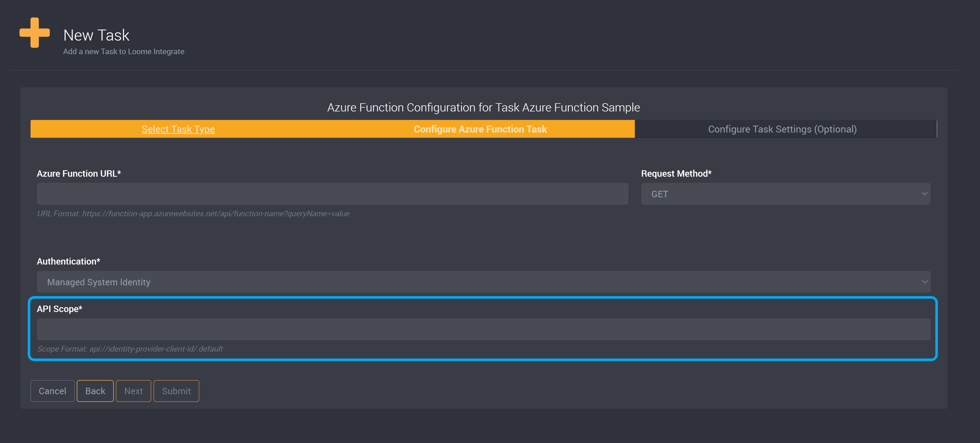Submit the new task form

coord(176,391)
